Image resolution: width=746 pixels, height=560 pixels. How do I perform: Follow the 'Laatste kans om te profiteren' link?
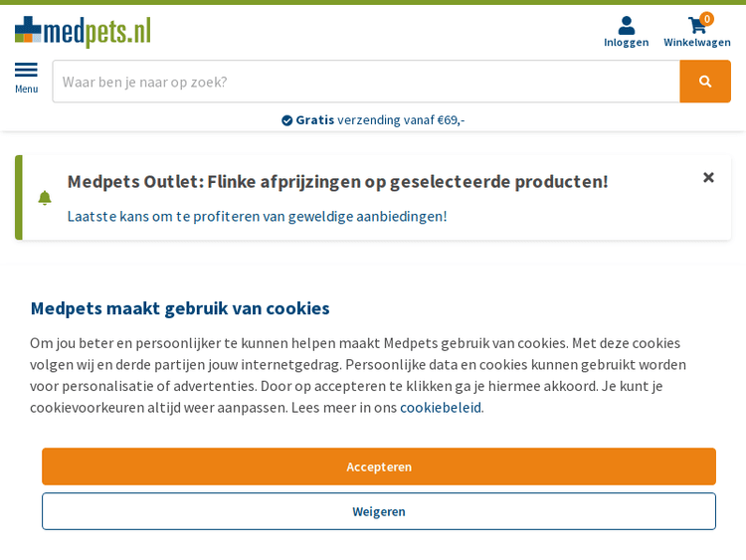[257, 216]
